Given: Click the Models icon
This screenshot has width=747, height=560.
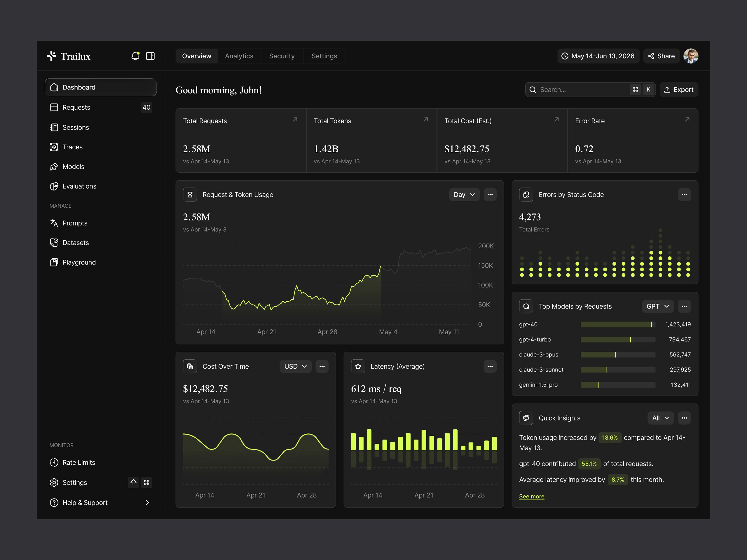Looking at the screenshot, I should click(54, 167).
